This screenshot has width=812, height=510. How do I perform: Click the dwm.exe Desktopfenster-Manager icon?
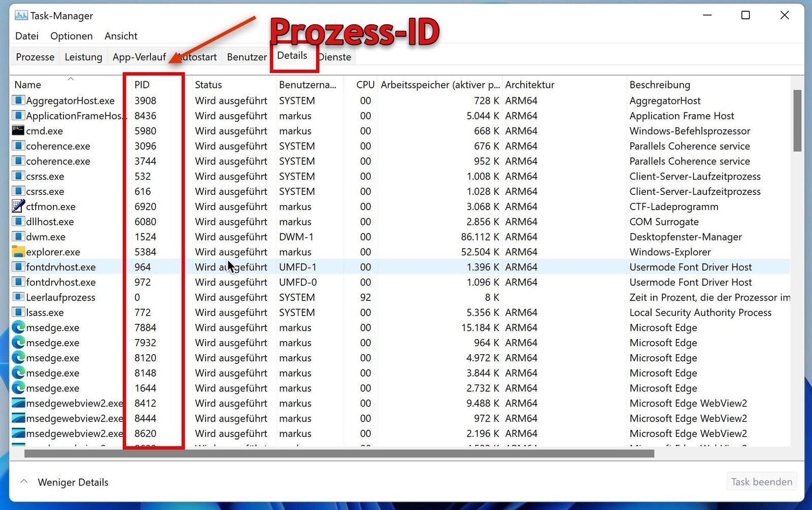pyautogui.click(x=17, y=237)
